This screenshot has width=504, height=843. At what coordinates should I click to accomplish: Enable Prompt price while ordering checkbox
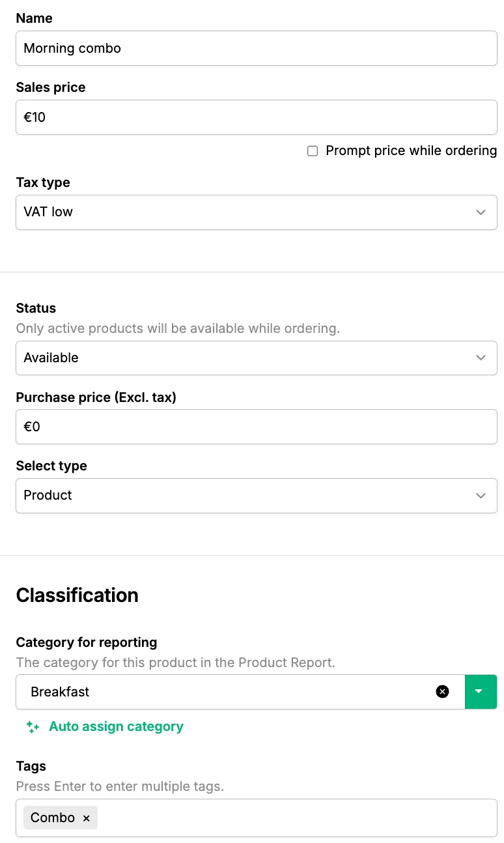313,151
